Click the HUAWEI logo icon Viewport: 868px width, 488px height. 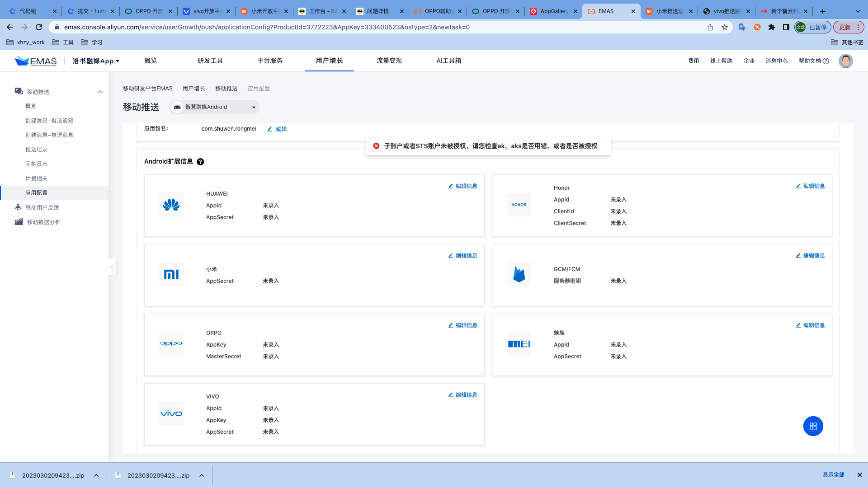(x=171, y=205)
